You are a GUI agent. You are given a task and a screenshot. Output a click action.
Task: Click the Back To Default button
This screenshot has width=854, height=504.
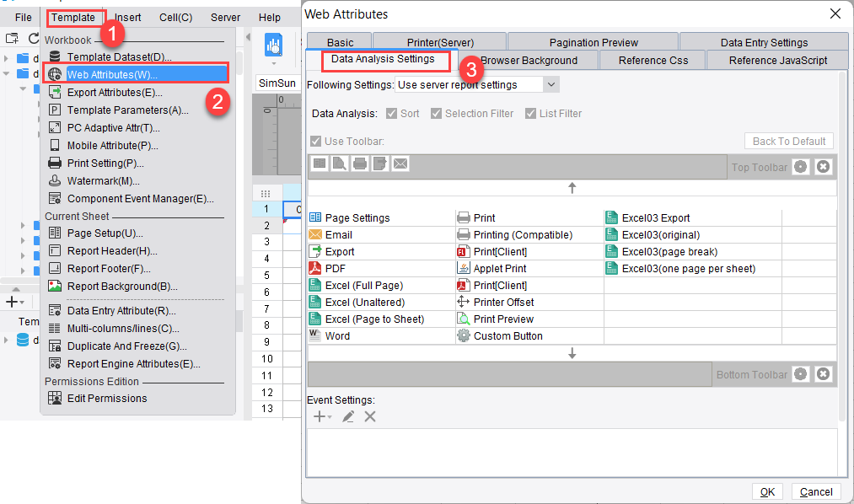pyautogui.click(x=788, y=141)
